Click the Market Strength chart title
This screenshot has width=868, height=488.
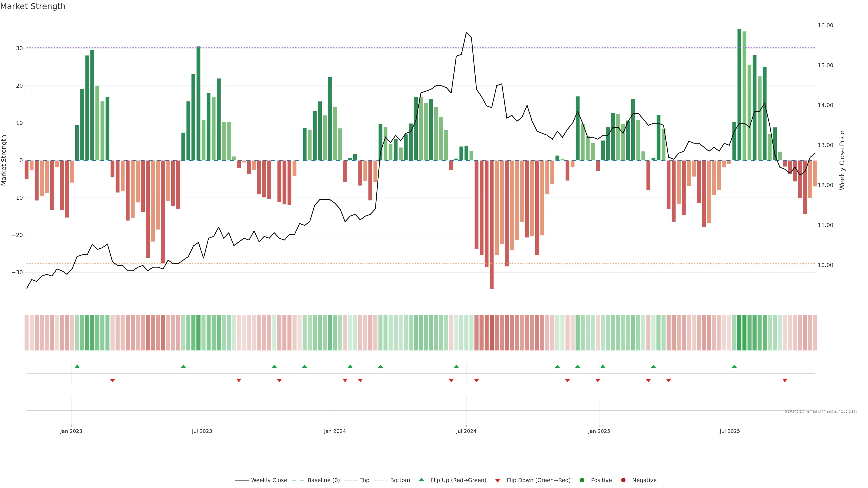pyautogui.click(x=33, y=6)
